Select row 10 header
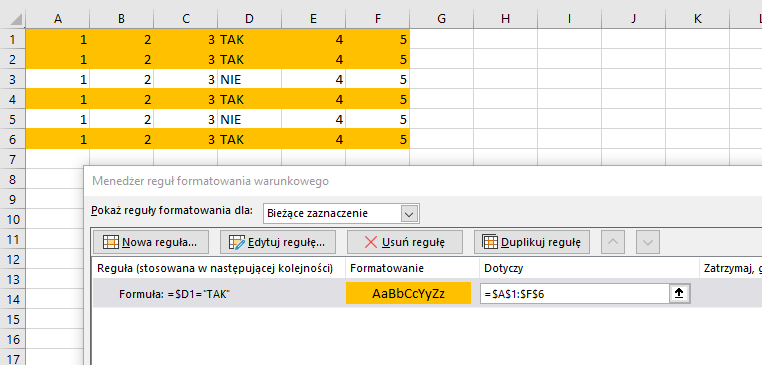The width and height of the screenshot is (762, 365). pos(13,219)
